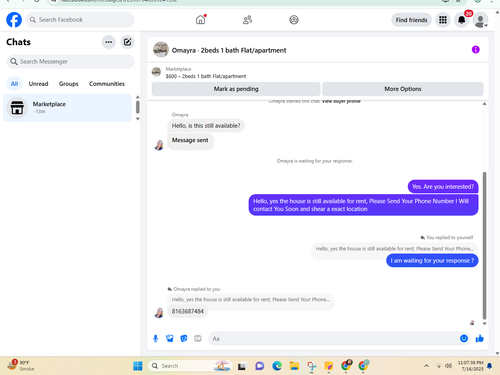Click chat list scrollbar down arrow
Viewport: 500px width, 375px height.
coord(138,119)
